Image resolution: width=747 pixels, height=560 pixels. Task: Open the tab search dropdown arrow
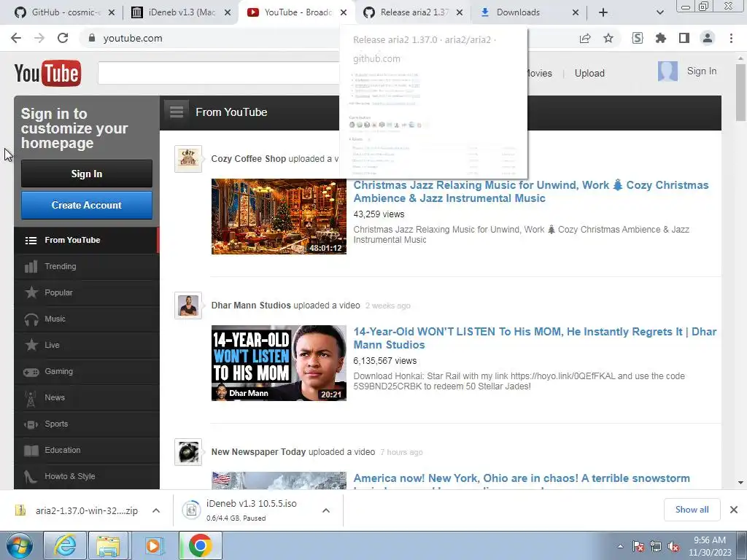pos(659,12)
